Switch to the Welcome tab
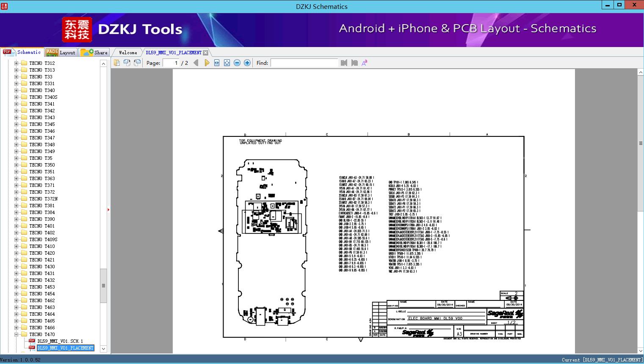This screenshot has width=644, height=364. click(x=128, y=53)
